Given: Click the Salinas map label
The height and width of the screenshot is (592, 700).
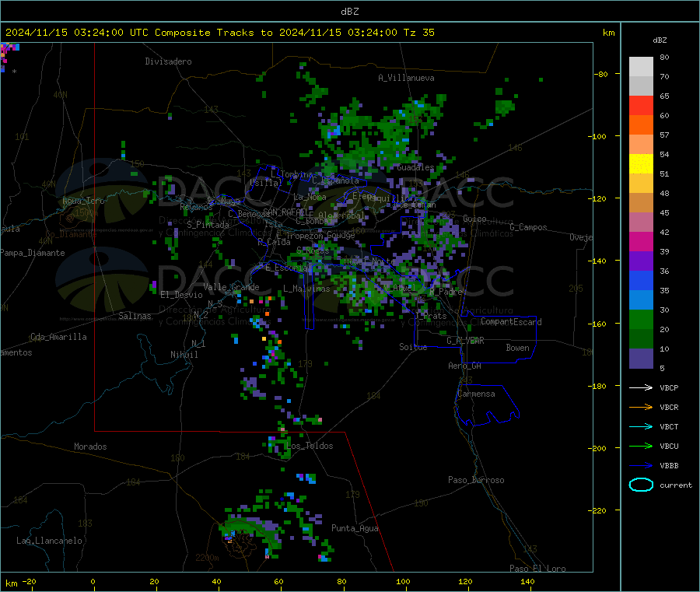Looking at the screenshot, I should coord(135,316).
